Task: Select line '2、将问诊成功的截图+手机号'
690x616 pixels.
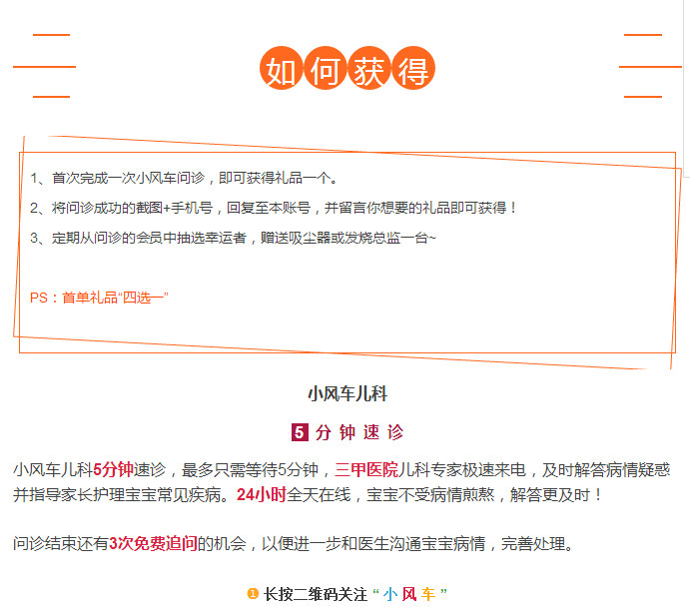Action: pyautogui.click(x=274, y=208)
